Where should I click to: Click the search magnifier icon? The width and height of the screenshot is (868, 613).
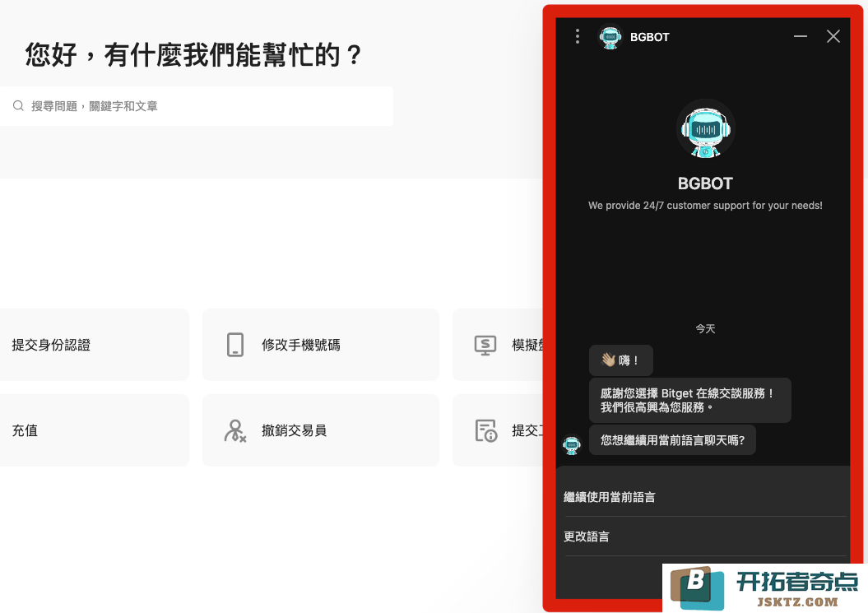(x=18, y=106)
